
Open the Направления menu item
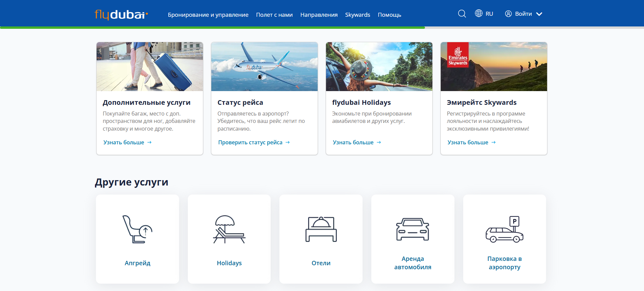(x=319, y=15)
